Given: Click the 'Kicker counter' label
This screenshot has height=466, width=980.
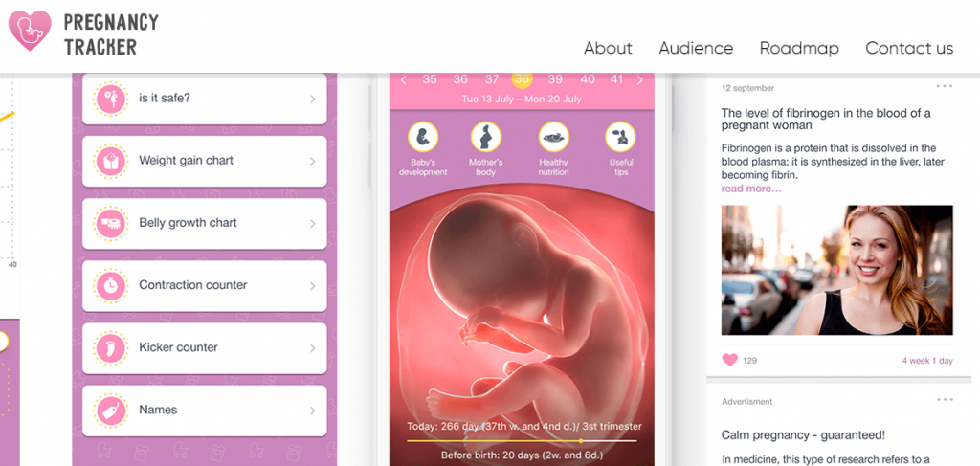Looking at the screenshot, I should (x=179, y=347).
